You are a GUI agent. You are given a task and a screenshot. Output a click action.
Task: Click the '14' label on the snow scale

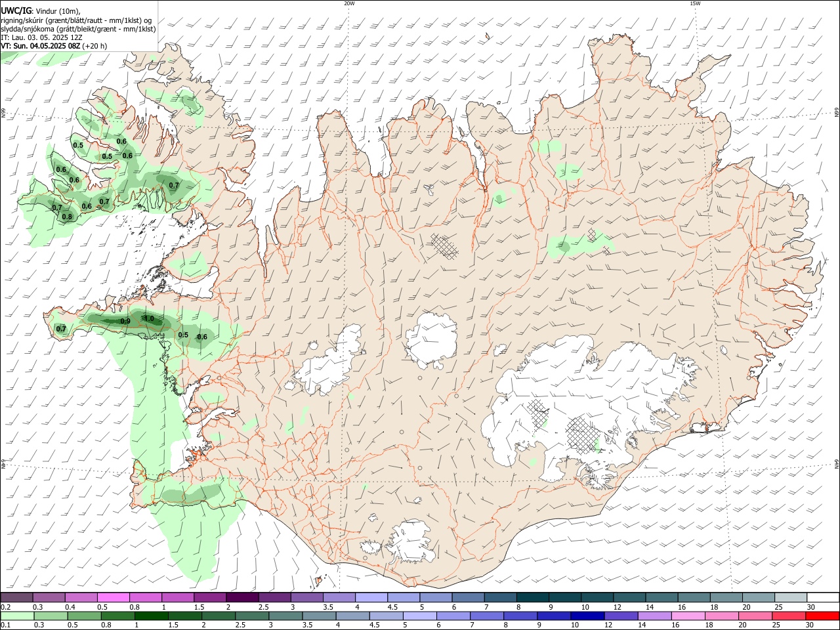tap(650, 607)
